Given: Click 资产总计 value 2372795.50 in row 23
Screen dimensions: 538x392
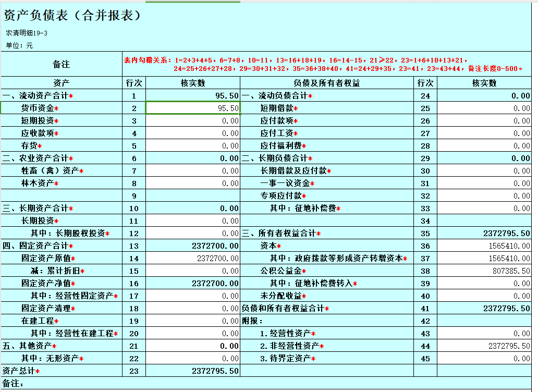Looking at the screenshot, I should 193,371.
